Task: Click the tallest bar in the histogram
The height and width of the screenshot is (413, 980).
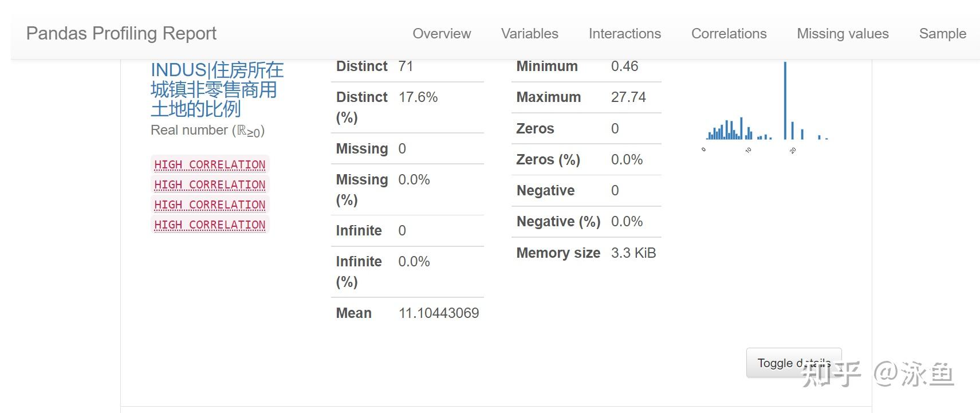Action: point(785,100)
